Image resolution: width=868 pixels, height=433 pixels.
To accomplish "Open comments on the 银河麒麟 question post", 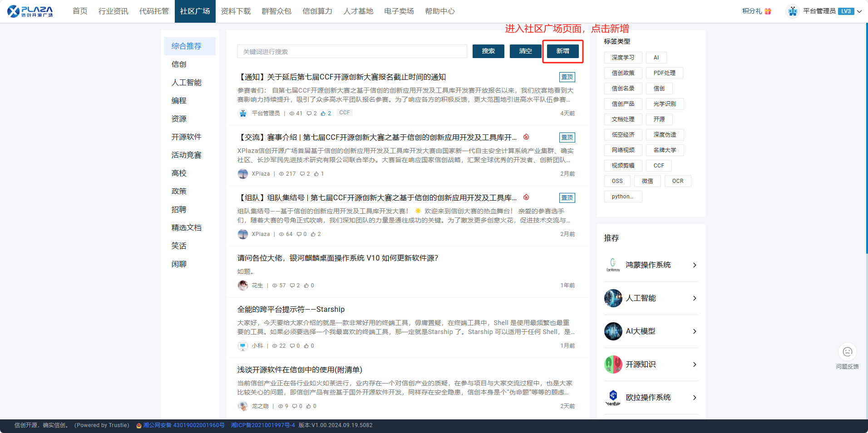I will click(x=292, y=285).
